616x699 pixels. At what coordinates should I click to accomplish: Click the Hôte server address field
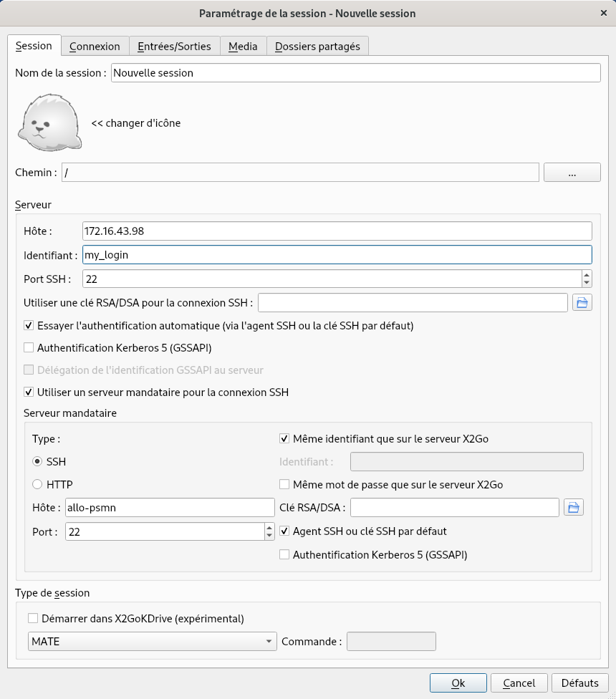(x=337, y=231)
